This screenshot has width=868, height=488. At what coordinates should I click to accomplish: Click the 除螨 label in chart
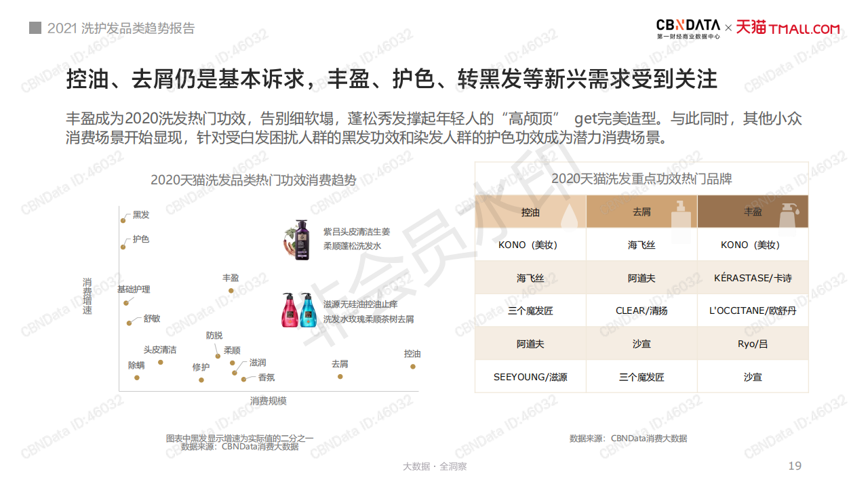pyautogui.click(x=136, y=365)
